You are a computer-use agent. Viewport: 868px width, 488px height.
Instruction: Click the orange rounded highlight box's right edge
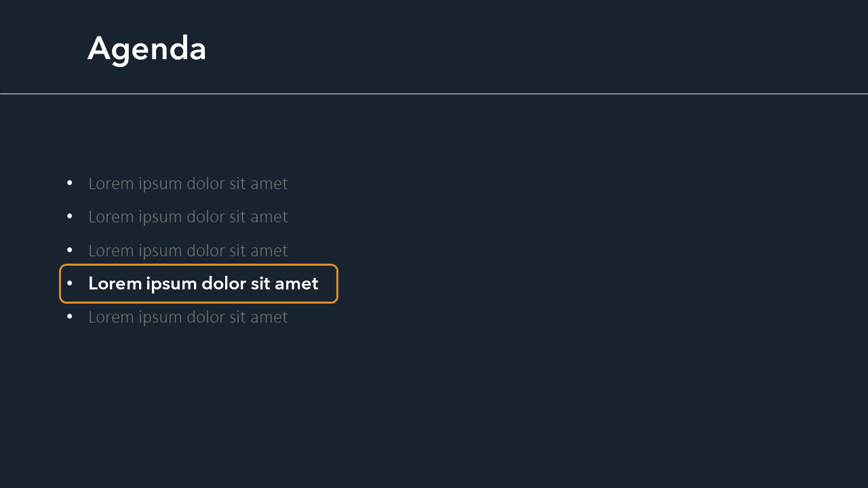coord(337,283)
